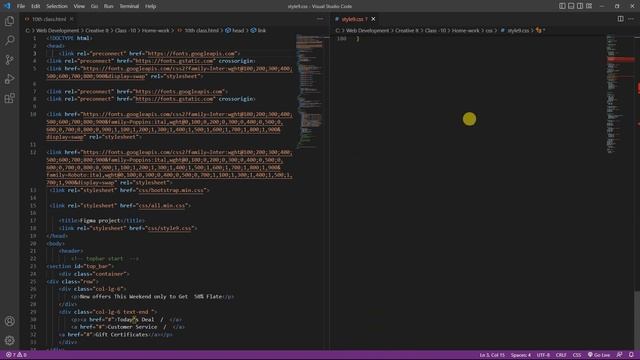Open More Actions for right editor group
640x360 pixels.
coord(631,19)
